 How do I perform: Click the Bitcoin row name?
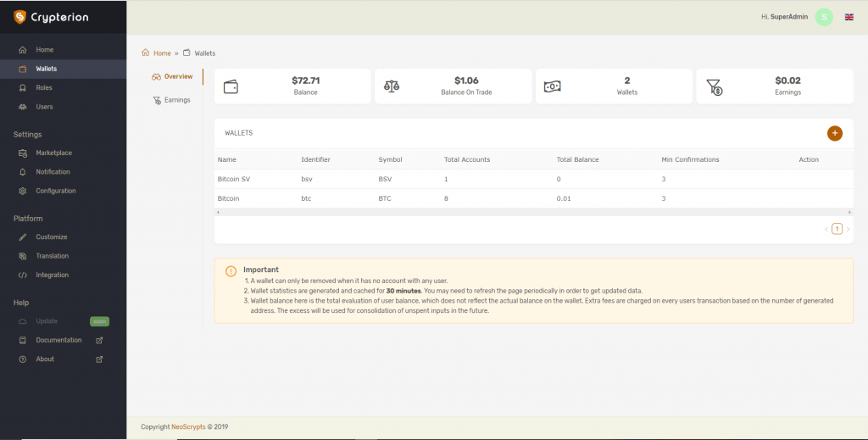click(228, 198)
